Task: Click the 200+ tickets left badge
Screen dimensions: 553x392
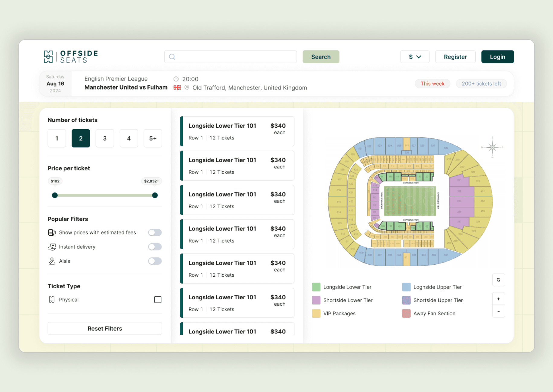Action: [x=481, y=84]
